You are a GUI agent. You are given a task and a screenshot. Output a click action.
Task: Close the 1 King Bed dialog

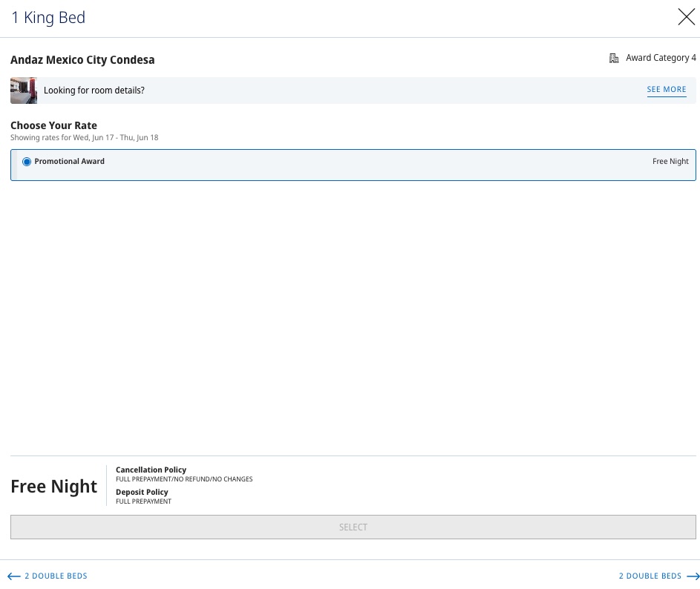[x=686, y=17]
